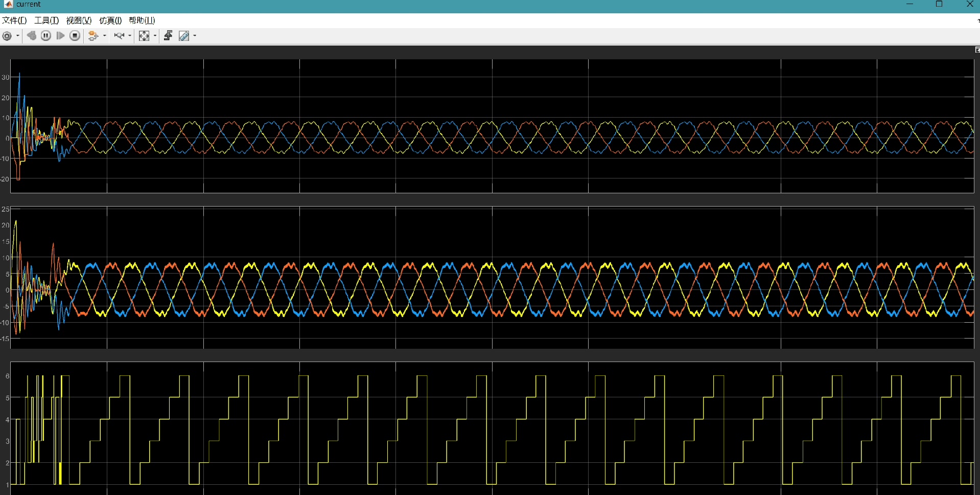Click the '-20' y-axis tick label
The height and width of the screenshot is (495, 980).
click(5, 179)
